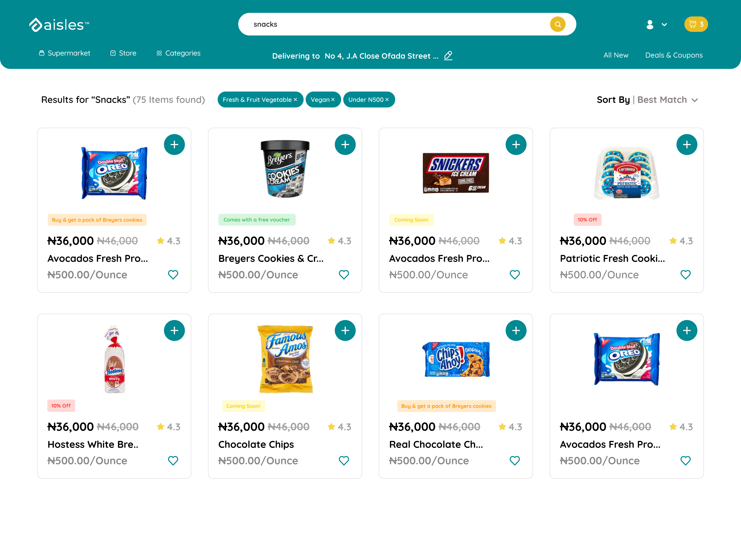Add Hostess White Bread to cart

[x=174, y=331]
